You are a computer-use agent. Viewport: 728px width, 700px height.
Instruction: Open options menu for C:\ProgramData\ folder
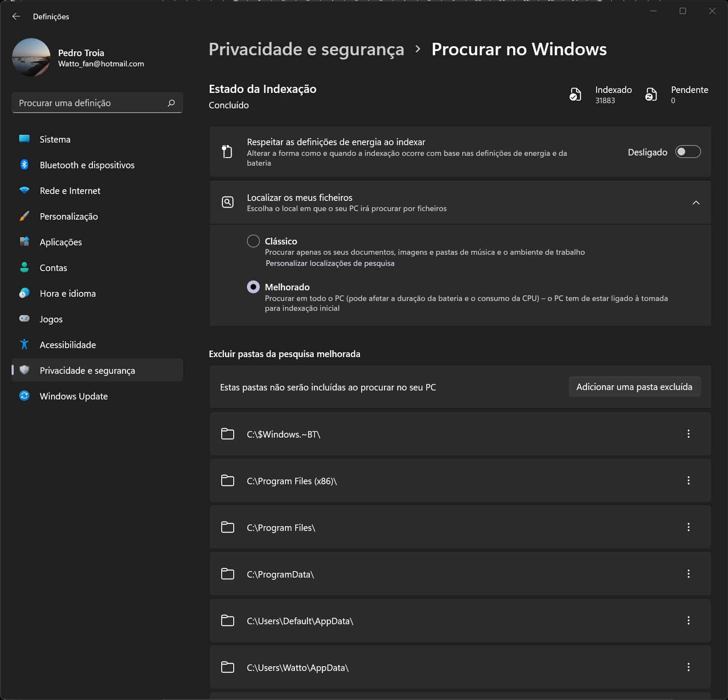(688, 574)
